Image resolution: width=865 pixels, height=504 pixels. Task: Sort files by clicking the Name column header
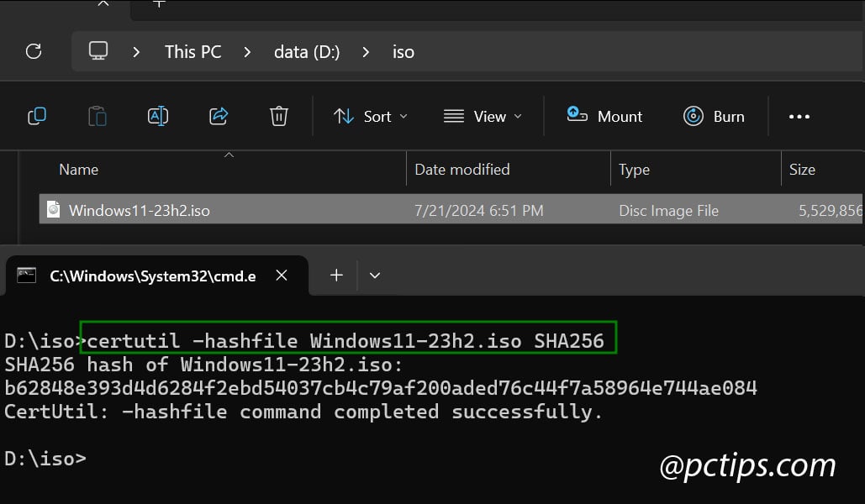tap(78, 169)
